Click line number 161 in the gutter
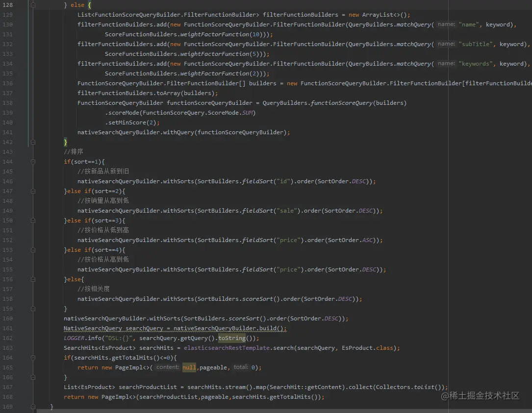532x413 pixels. (x=7, y=328)
